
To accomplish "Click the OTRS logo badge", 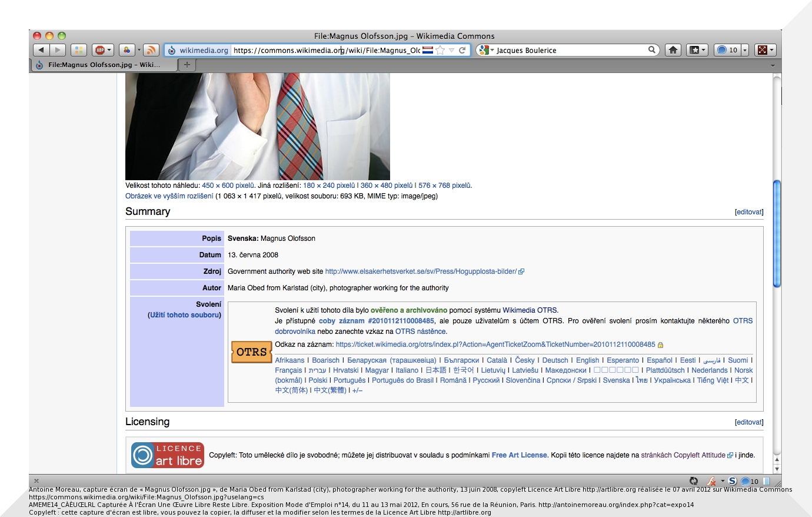I will click(x=251, y=352).
